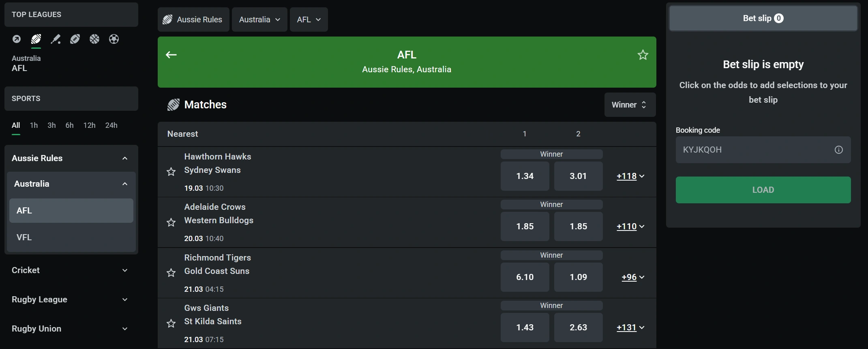868x349 pixels.
Task: Click odds 1.85 on Adelaide Crows
Action: click(525, 226)
